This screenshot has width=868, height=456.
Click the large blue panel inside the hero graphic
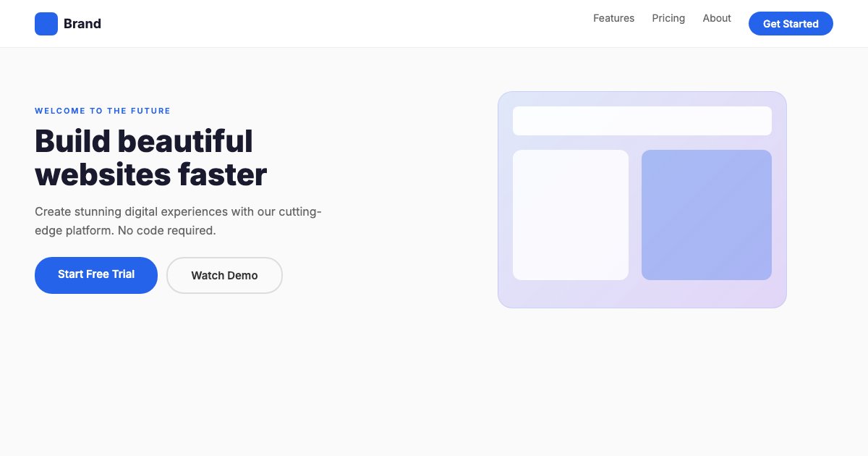point(707,214)
